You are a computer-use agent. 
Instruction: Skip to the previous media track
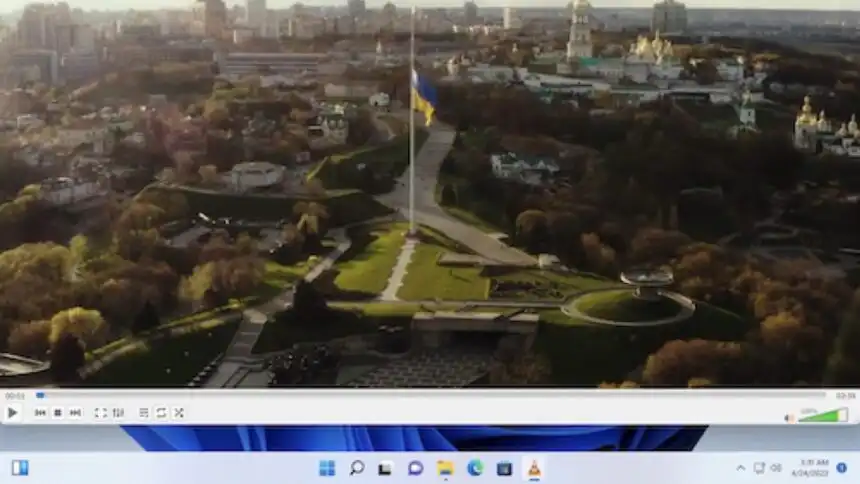click(40, 413)
